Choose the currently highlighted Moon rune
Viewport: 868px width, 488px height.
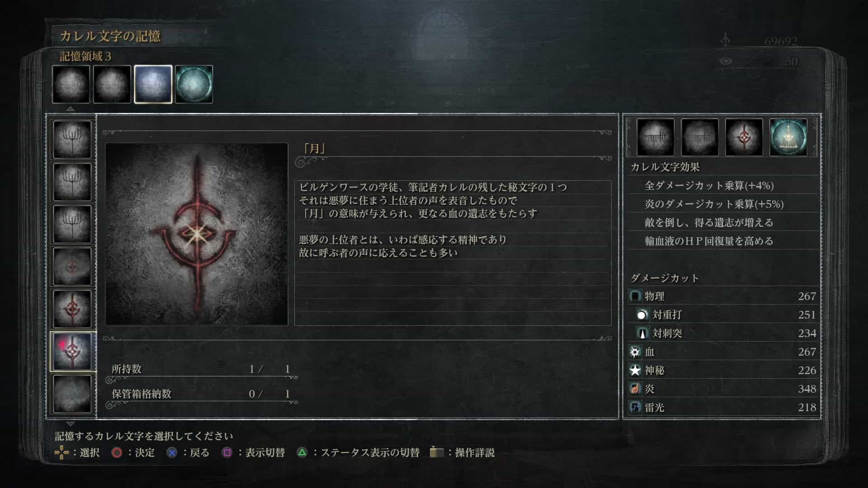click(72, 352)
